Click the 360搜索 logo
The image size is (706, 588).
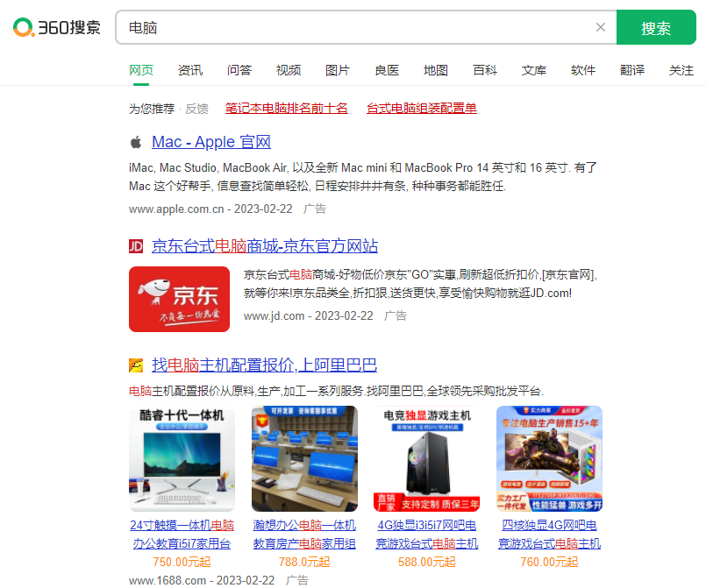[55, 27]
